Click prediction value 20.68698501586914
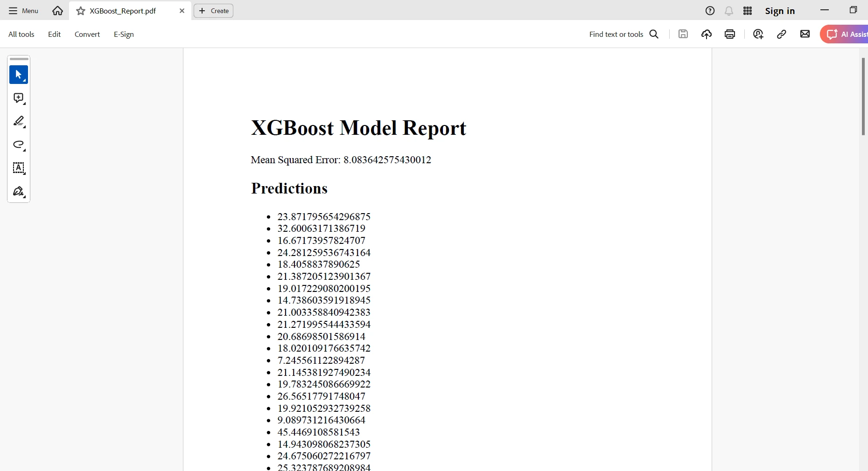Screen dimensions: 868x471 click(x=321, y=337)
